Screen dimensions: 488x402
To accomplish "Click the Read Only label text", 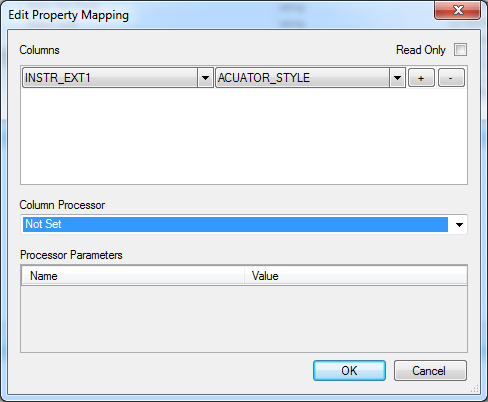I will pyautogui.click(x=421, y=50).
